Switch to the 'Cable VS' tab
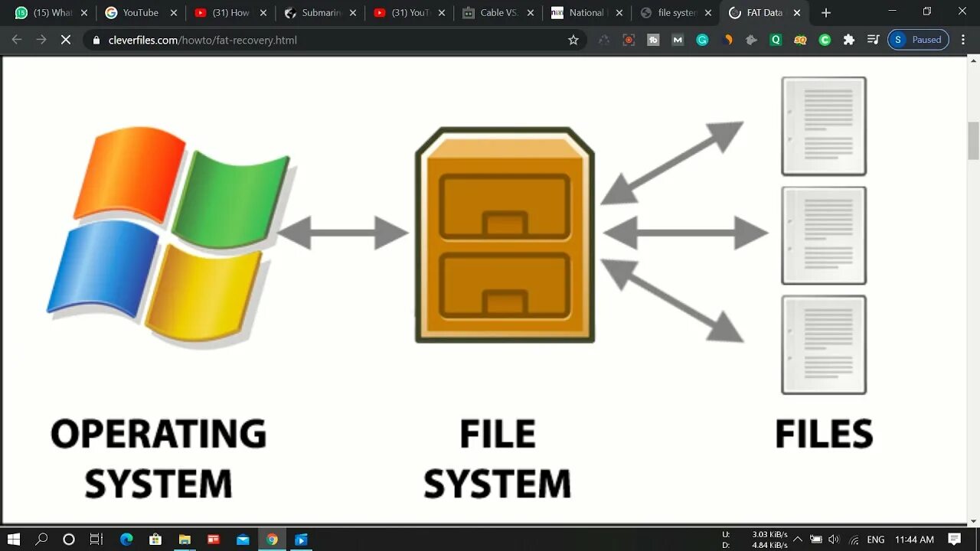Screen dimensions: 980x551 [x=498, y=13]
